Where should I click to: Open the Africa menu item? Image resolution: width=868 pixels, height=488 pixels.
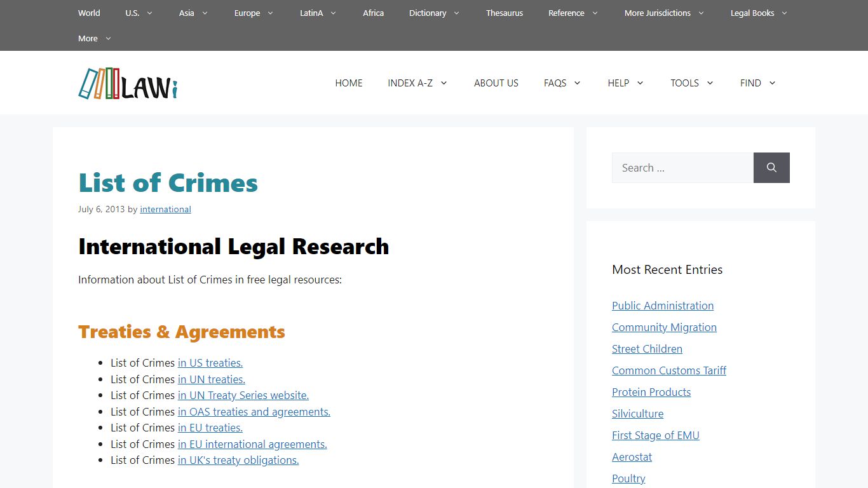(373, 13)
